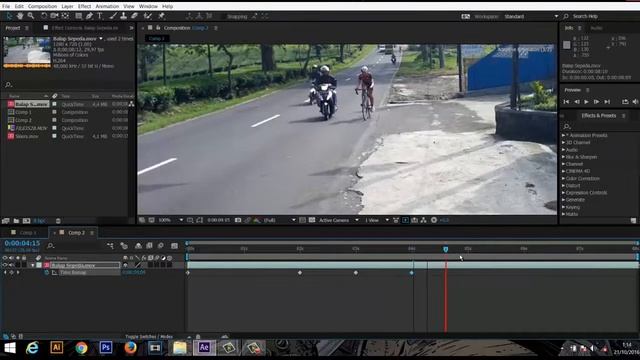The height and width of the screenshot is (360, 640).
Task: Click Toggle Switches / Modes button
Action: pyautogui.click(x=149, y=337)
